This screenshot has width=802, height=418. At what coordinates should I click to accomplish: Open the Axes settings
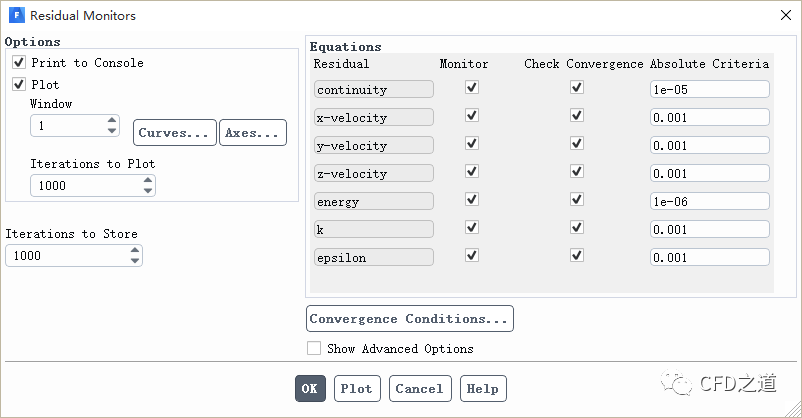click(252, 133)
